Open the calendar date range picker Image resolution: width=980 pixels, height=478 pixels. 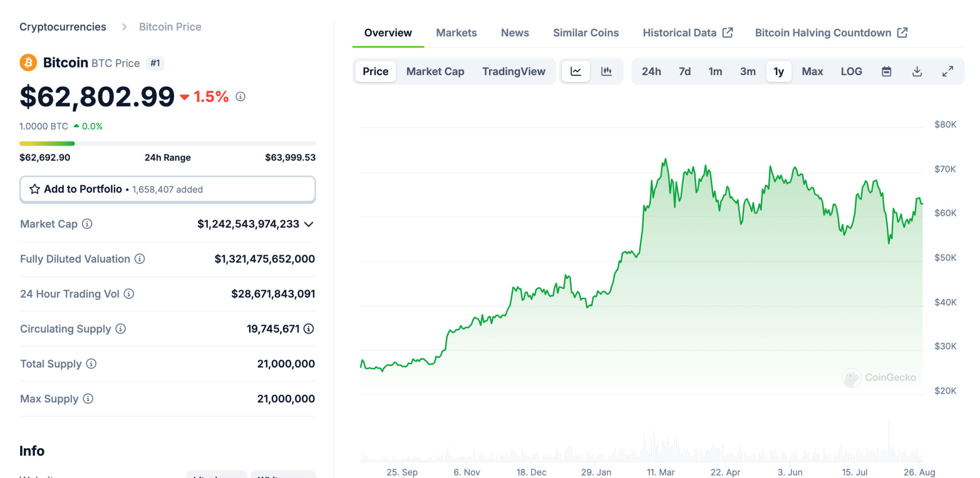click(886, 72)
